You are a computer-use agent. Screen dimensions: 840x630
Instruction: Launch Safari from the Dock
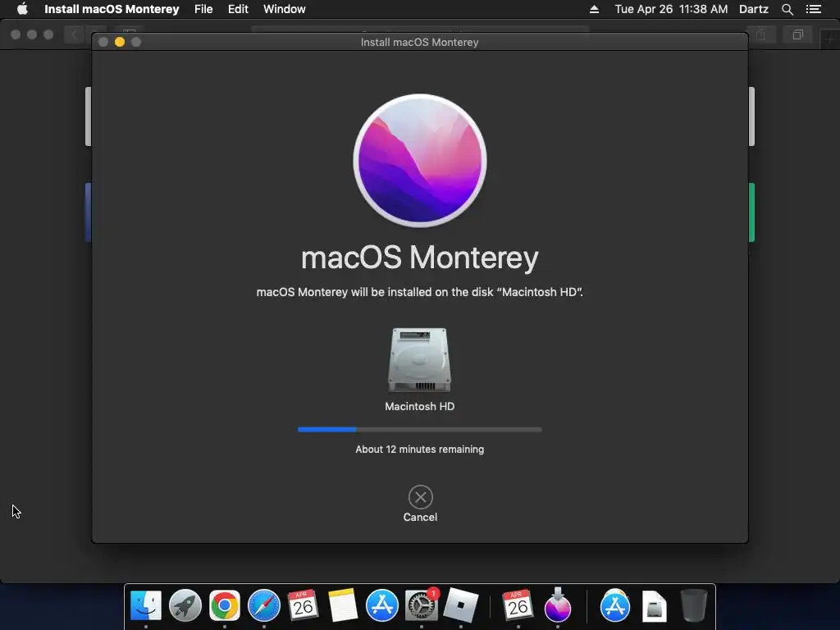coord(264,605)
